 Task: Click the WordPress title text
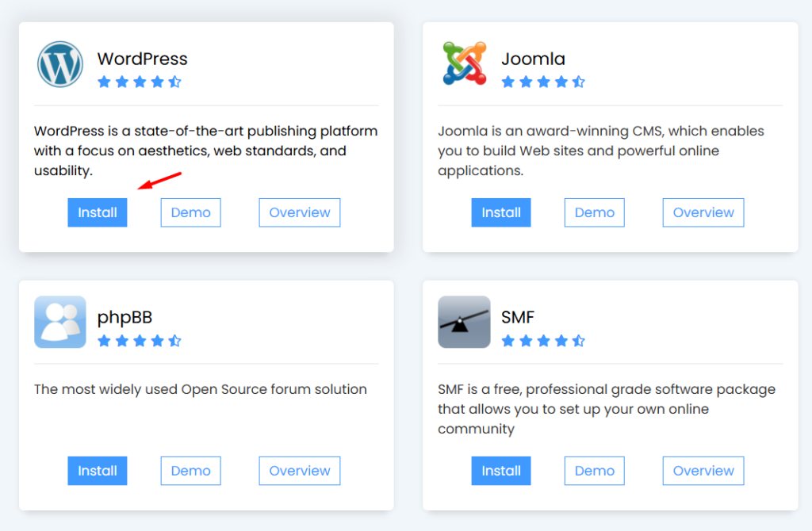pos(143,59)
